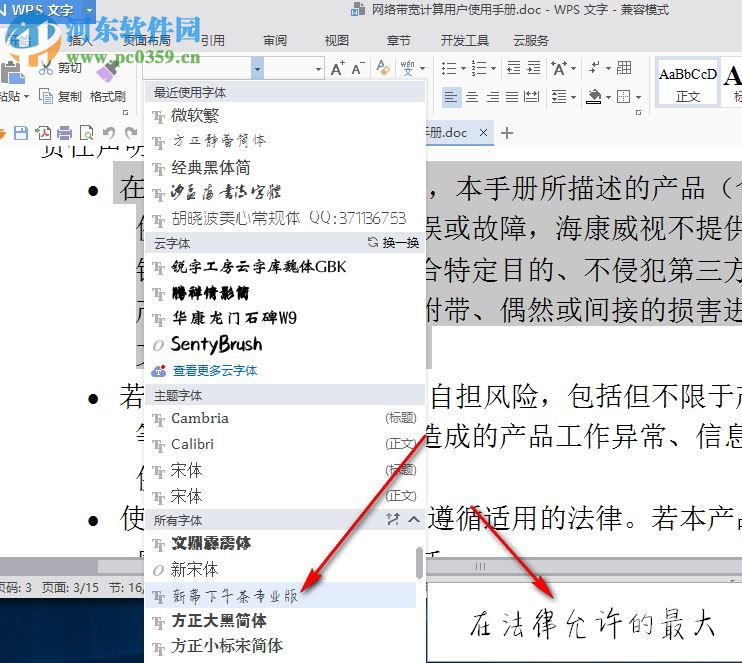
Task: Toggle left text alignment
Action: click(450, 97)
